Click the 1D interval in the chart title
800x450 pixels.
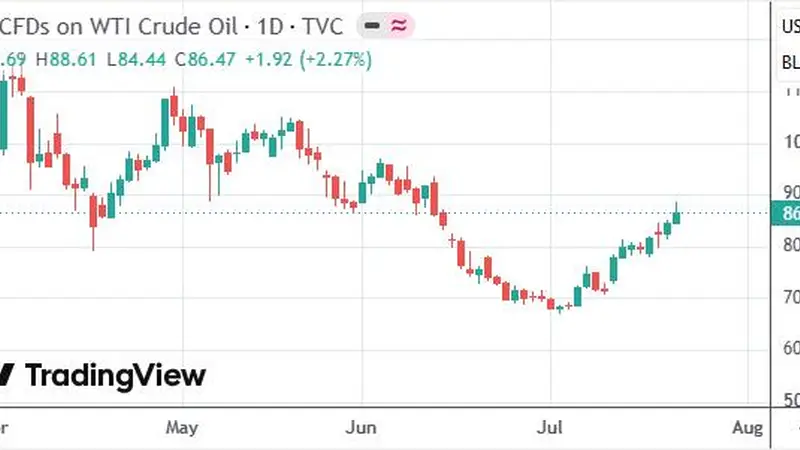pyautogui.click(x=270, y=27)
